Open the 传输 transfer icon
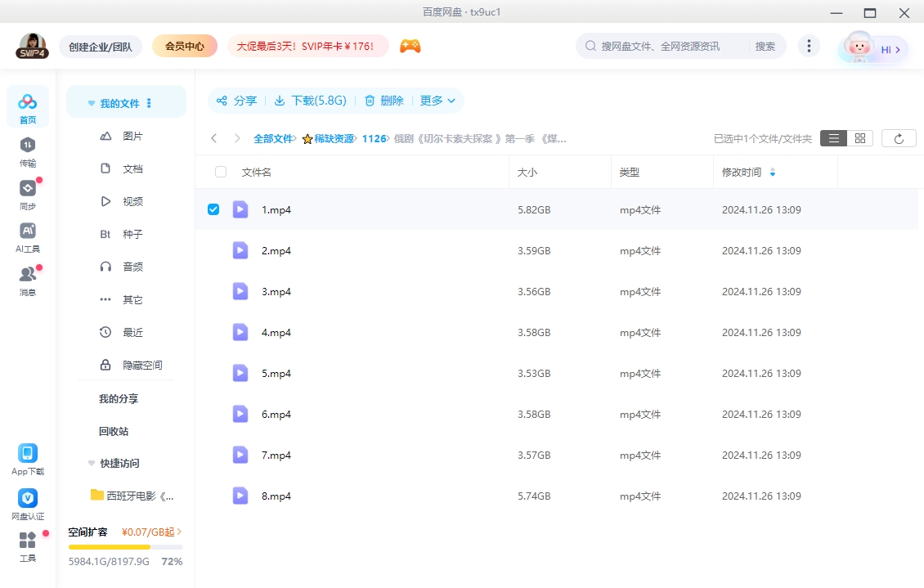924x588 pixels. click(x=28, y=151)
